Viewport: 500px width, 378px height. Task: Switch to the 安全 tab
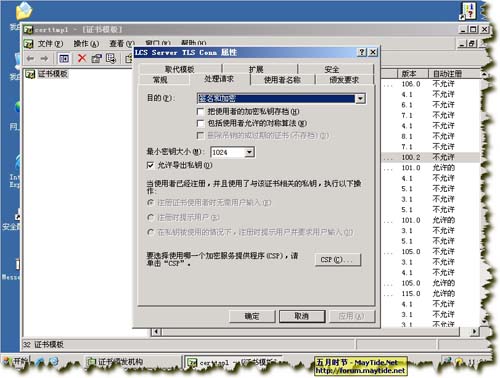click(331, 69)
